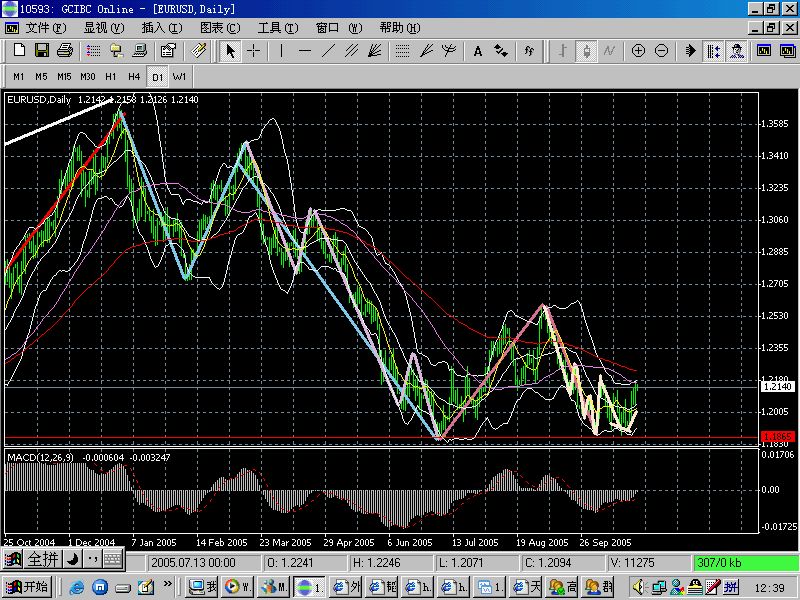Open the 图表(C) chart menu

[x=220, y=28]
